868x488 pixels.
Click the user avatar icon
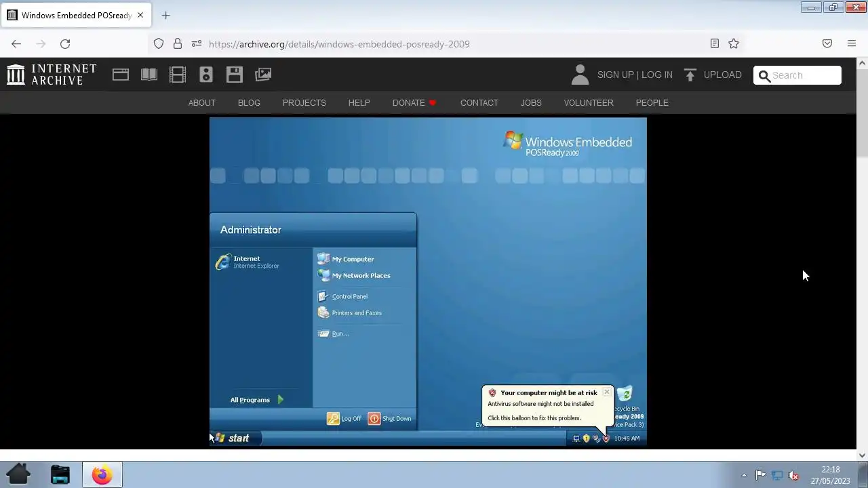580,75
